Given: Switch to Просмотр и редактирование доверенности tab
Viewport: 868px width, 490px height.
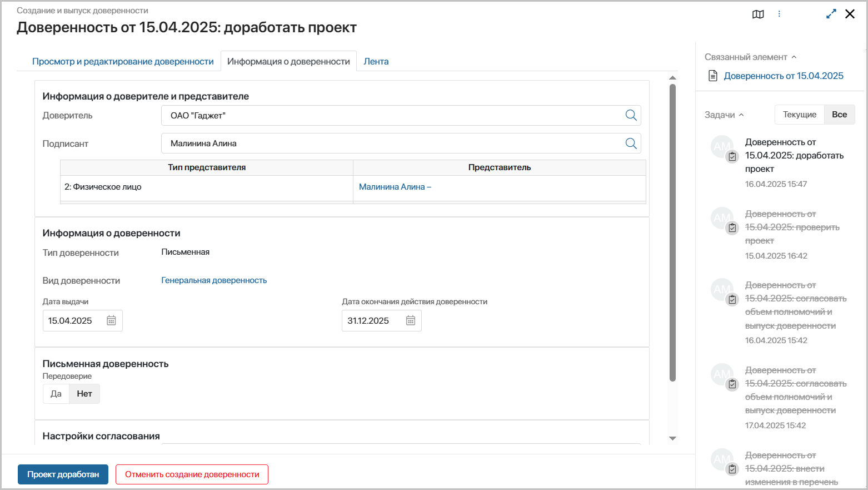Looking at the screenshot, I should [123, 62].
